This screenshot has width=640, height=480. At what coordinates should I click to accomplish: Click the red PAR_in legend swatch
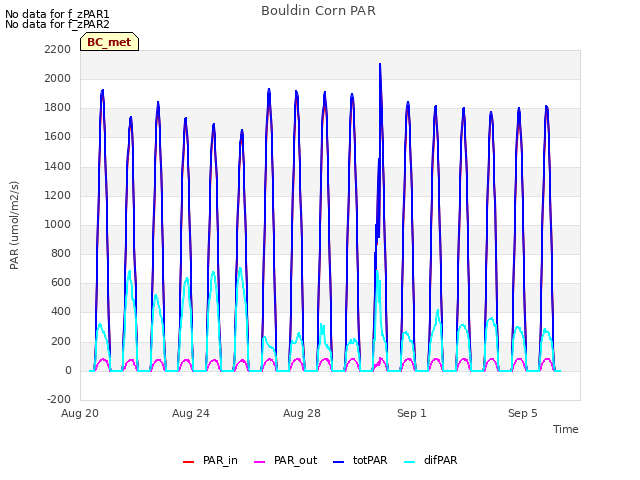[x=188, y=462]
